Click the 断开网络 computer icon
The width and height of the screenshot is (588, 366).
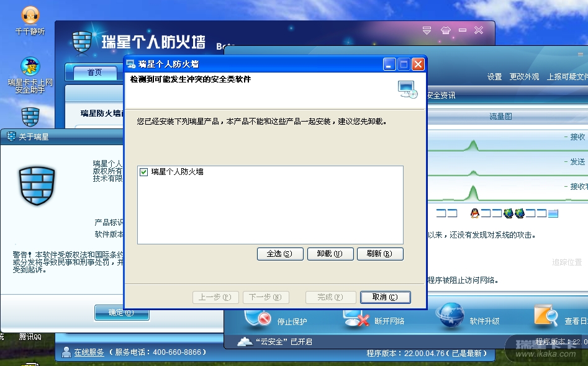pyautogui.click(x=356, y=318)
